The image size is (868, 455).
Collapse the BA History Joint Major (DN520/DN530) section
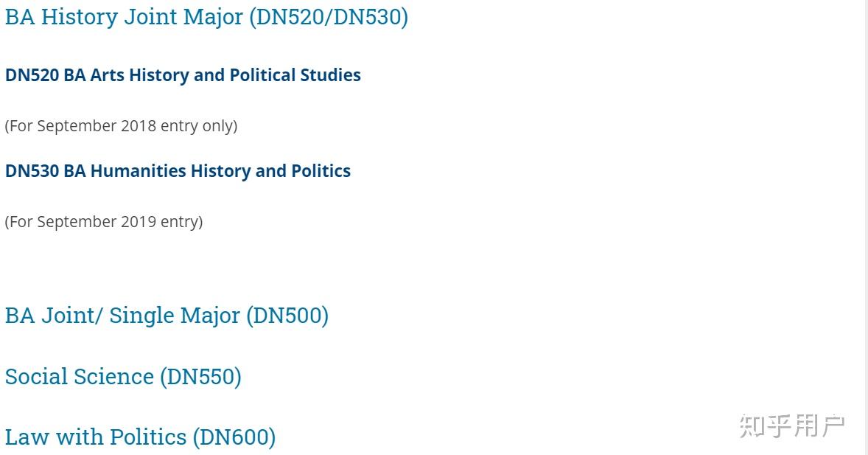click(x=206, y=17)
